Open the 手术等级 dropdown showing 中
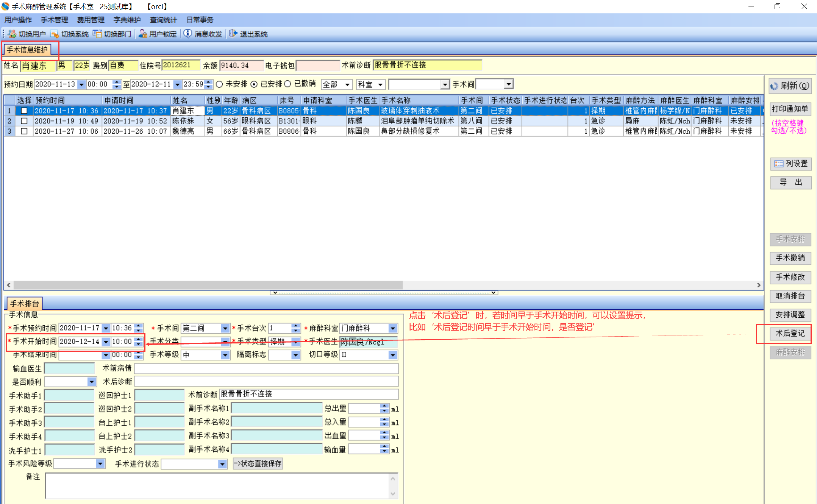 point(225,355)
